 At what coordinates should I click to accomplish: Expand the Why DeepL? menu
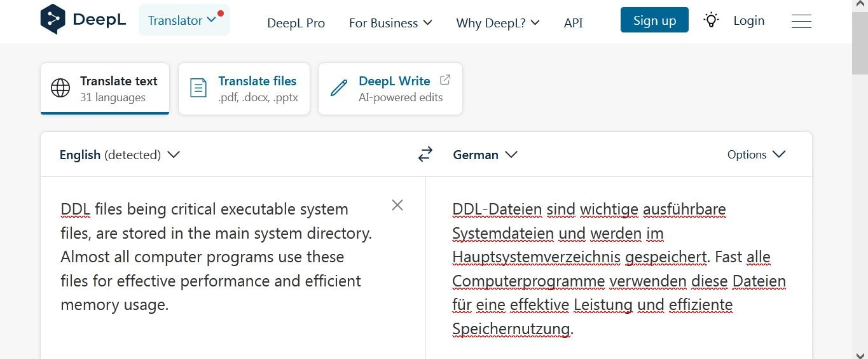point(498,23)
